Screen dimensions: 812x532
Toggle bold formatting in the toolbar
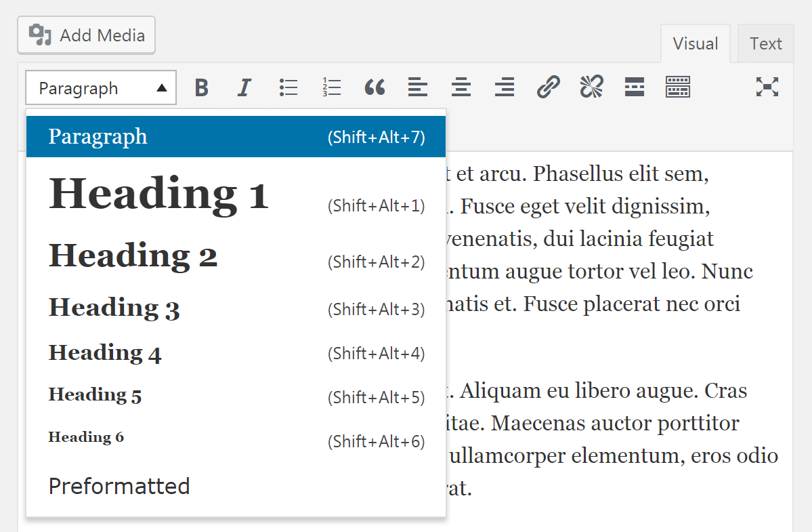point(201,88)
